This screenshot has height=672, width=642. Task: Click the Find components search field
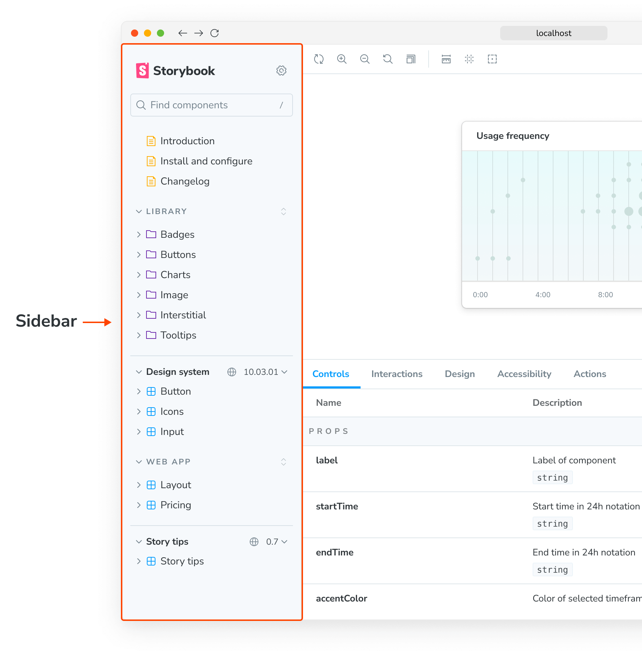click(211, 105)
